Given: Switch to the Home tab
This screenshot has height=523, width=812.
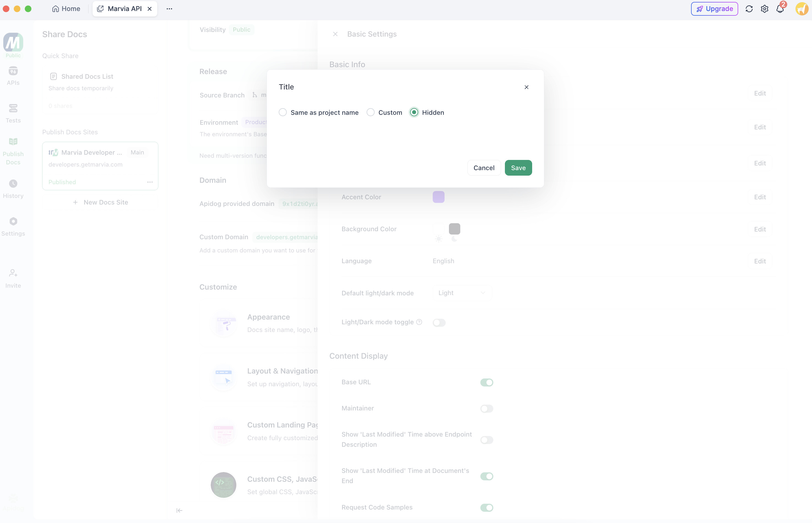Looking at the screenshot, I should [x=66, y=9].
